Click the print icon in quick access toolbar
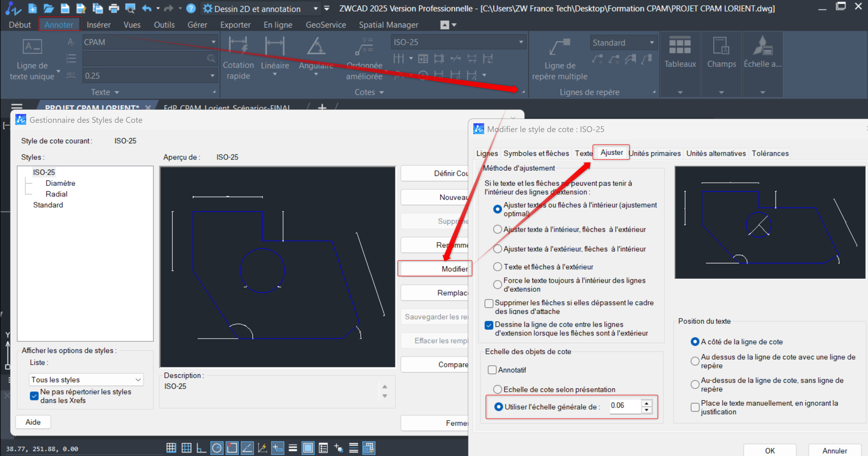 pos(114,8)
